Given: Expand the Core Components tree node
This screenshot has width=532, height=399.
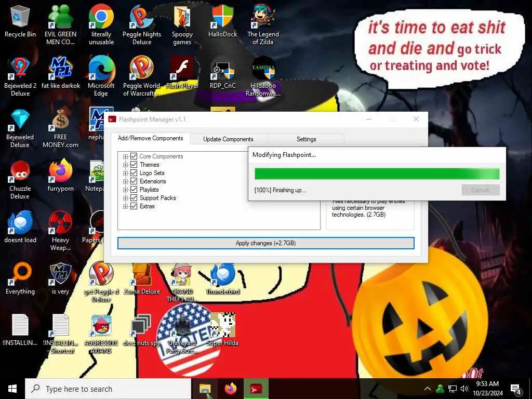Looking at the screenshot, I should 125,156.
